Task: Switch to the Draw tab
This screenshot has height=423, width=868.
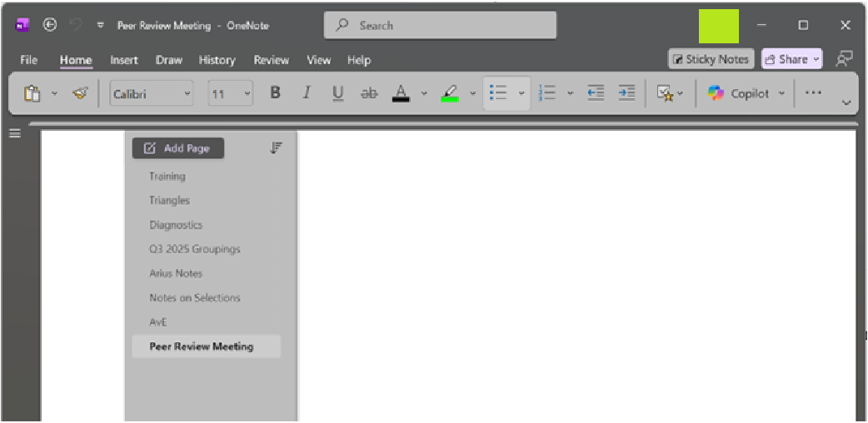Action: coord(169,60)
